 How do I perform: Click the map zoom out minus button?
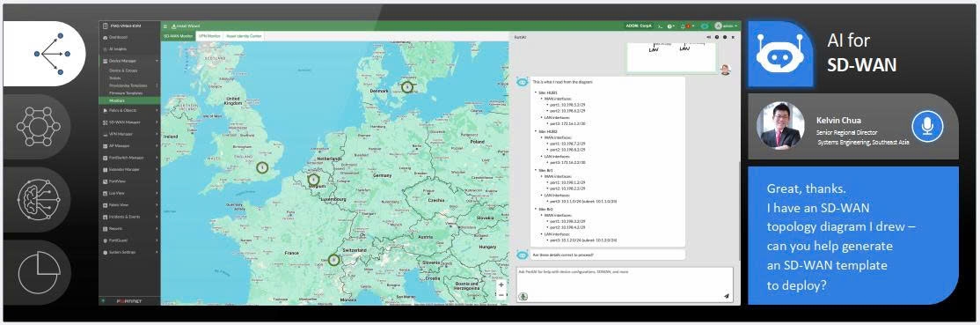click(x=501, y=295)
